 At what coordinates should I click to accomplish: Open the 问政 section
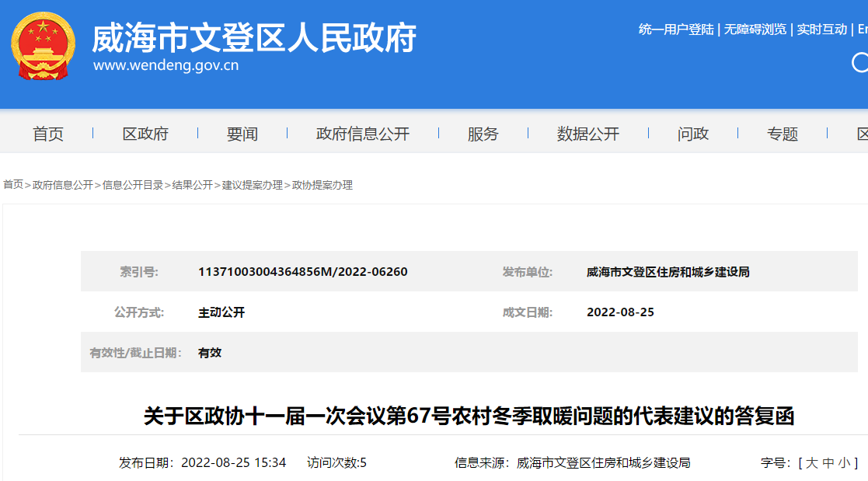[x=692, y=133]
